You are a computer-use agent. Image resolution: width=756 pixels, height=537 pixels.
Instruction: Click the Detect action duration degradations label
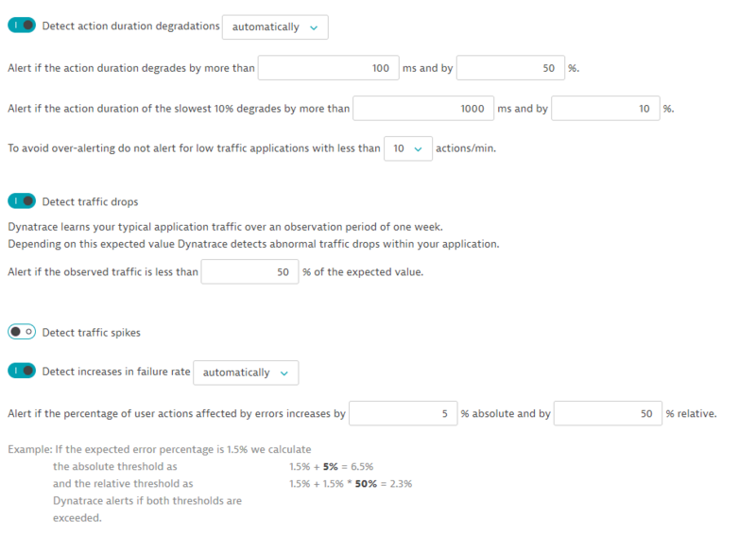coord(130,26)
